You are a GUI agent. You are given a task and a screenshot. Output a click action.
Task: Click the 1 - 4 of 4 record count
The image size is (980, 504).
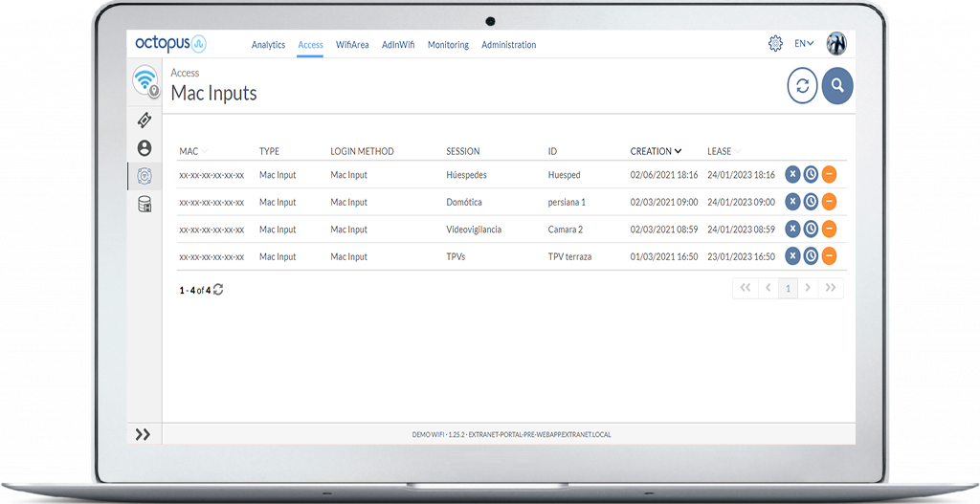point(195,291)
